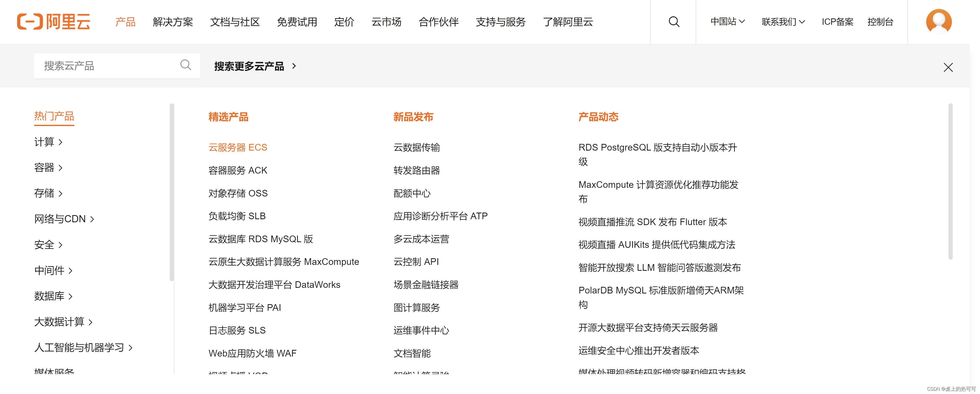Viewport: 980px width, 394px height.
Task: Select the 产品 menu item
Action: (125, 22)
